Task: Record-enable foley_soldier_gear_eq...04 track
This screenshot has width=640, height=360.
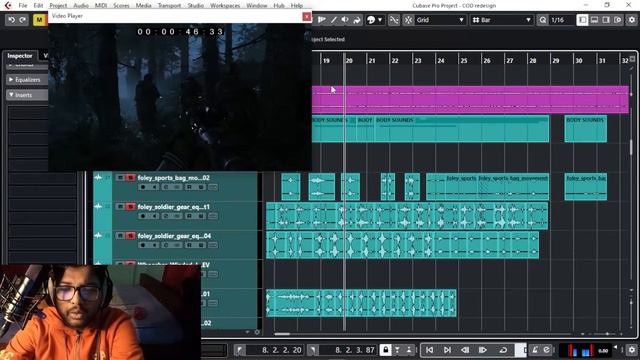Action: click(x=143, y=245)
